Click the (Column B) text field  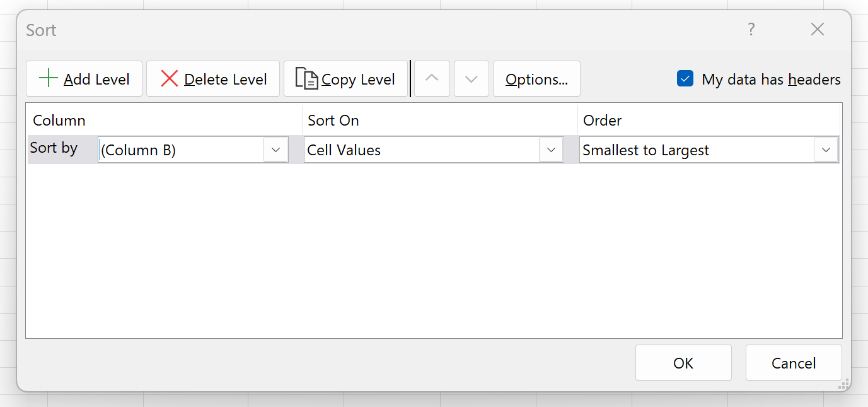tap(181, 150)
